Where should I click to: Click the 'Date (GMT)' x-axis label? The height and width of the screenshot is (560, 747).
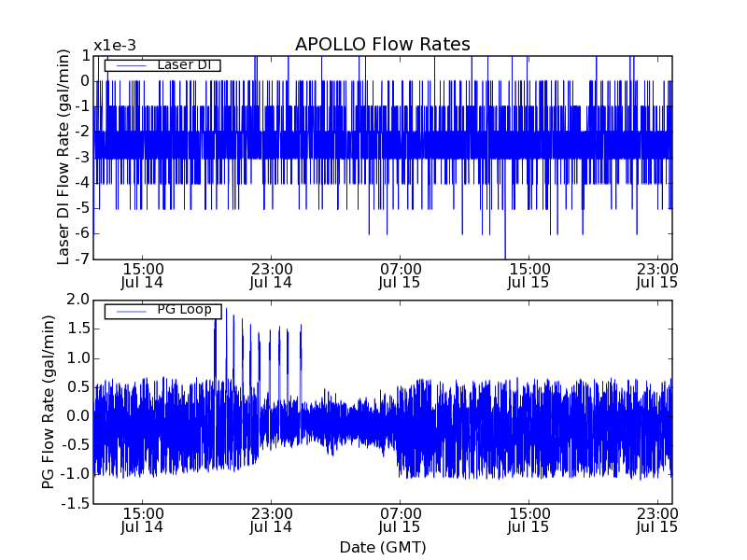click(x=383, y=547)
